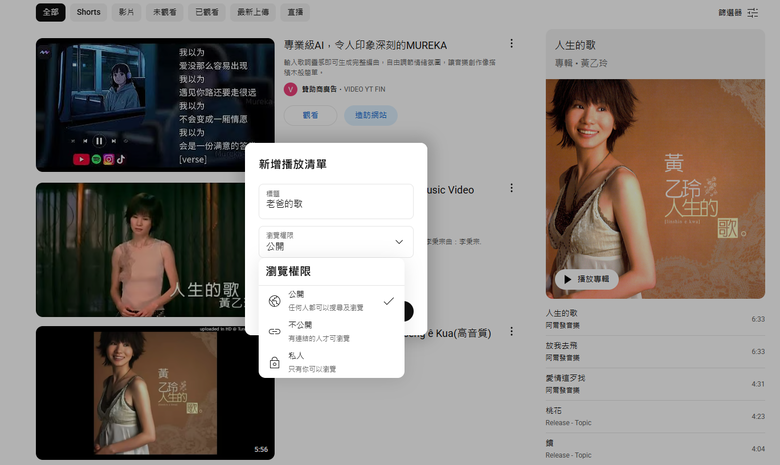This screenshot has height=465, width=780.
Task: Click the 觀看 button on the ad
Action: click(x=310, y=115)
